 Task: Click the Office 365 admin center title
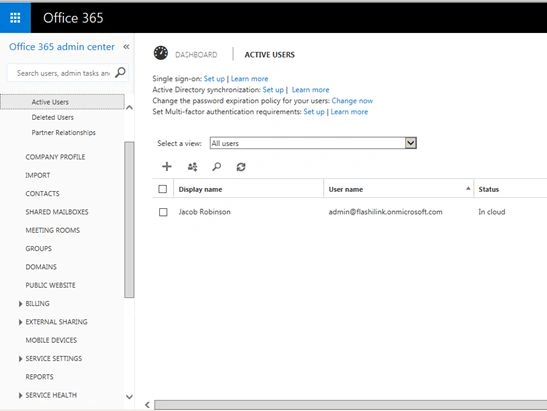click(x=62, y=47)
